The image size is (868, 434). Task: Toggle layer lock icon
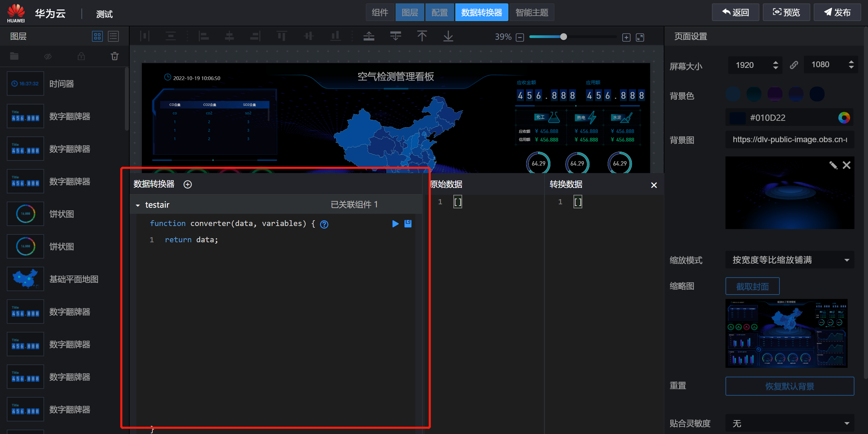(x=81, y=56)
